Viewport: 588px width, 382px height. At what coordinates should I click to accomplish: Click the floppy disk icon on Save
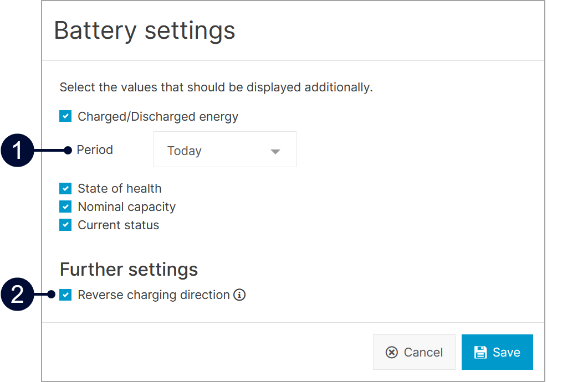point(480,352)
